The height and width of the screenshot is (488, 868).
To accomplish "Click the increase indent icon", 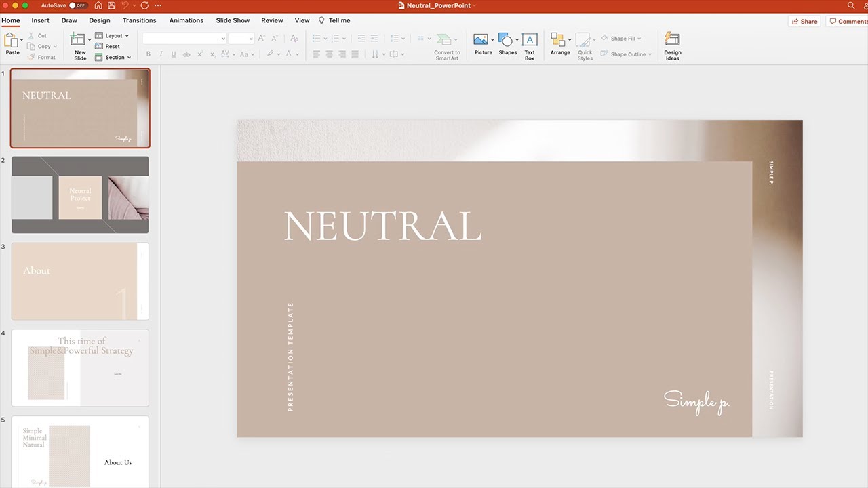I will 374,39.
